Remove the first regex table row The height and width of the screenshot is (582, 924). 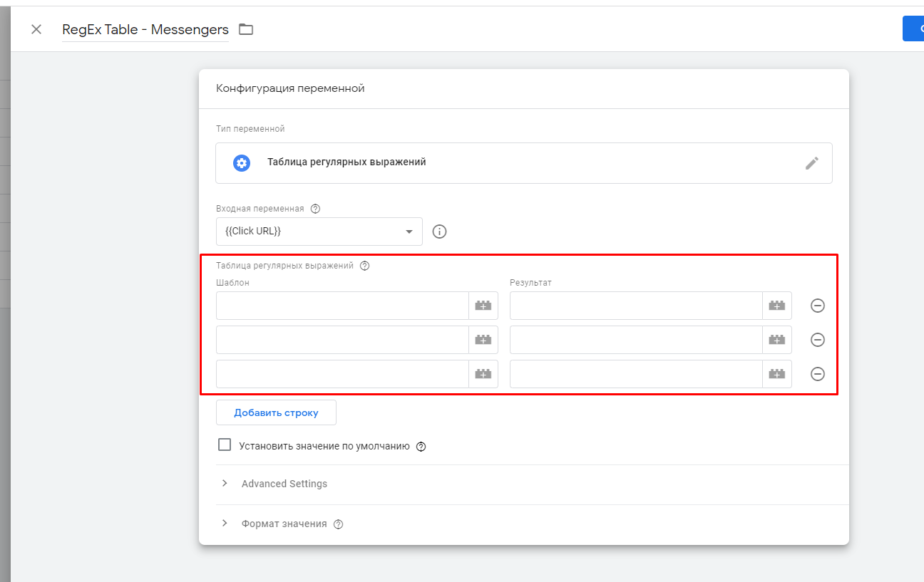click(818, 306)
